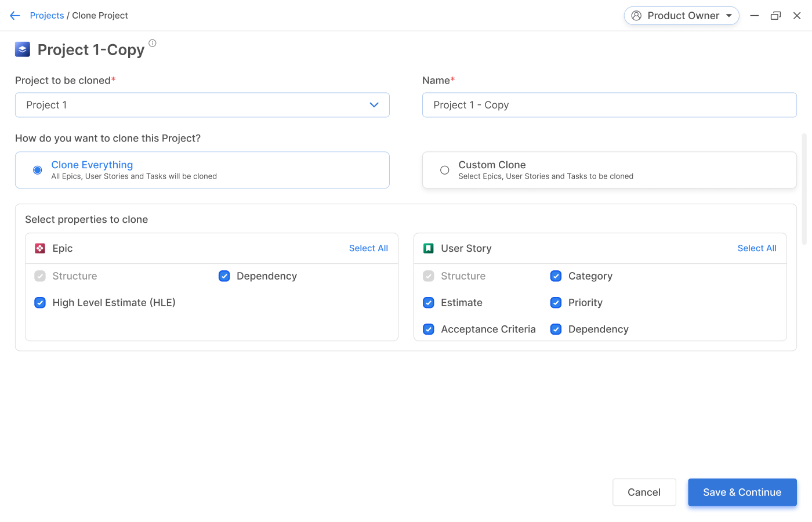Click the Cancel button
Screen dimensions: 812x522
[x=644, y=492]
